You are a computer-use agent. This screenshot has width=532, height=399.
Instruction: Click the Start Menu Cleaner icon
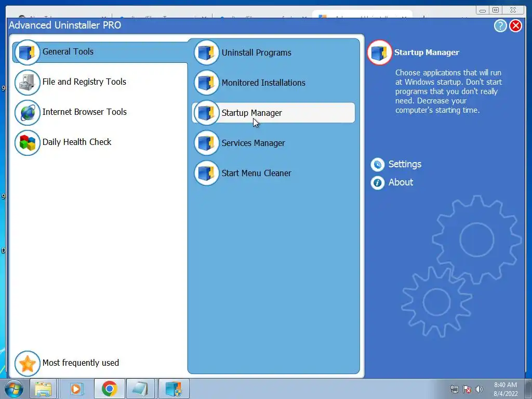pos(206,174)
